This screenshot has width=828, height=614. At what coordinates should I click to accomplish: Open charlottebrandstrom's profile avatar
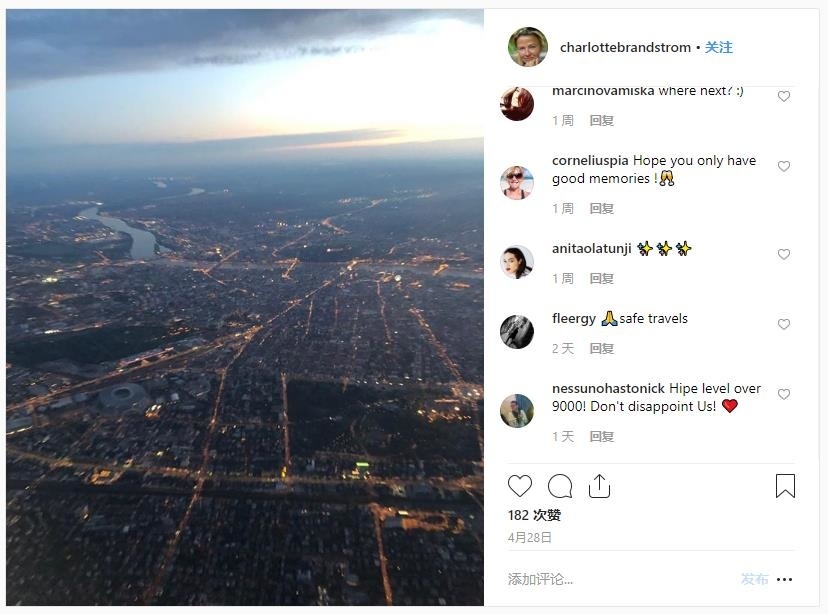[x=528, y=47]
